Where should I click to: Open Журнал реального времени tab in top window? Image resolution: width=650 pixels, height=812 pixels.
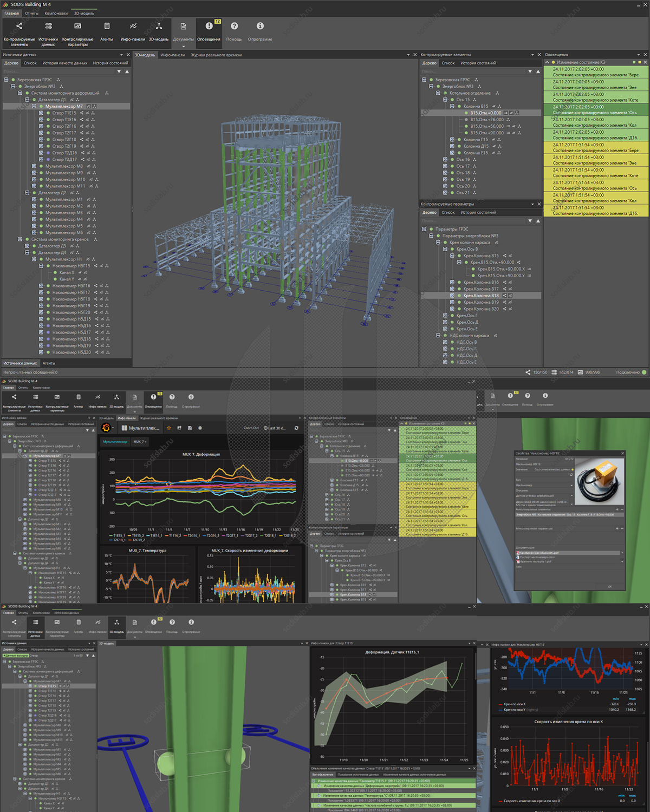[216, 55]
